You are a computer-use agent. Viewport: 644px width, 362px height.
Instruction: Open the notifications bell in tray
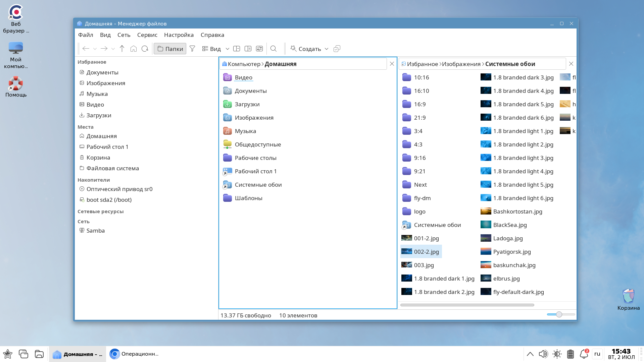click(x=584, y=354)
